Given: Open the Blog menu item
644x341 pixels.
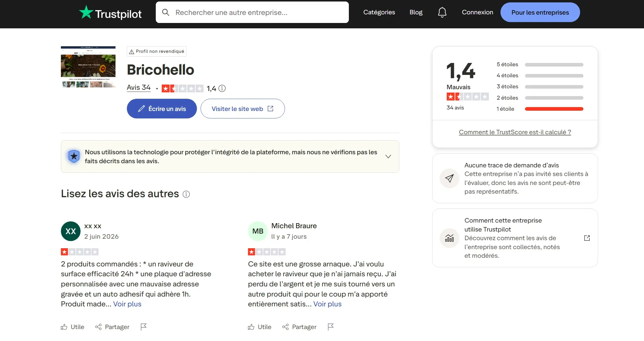Looking at the screenshot, I should tap(416, 12).
